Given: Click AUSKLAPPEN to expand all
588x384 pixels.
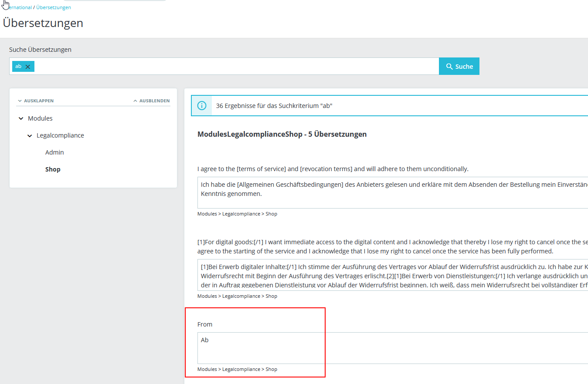Looking at the screenshot, I should tap(35, 101).
